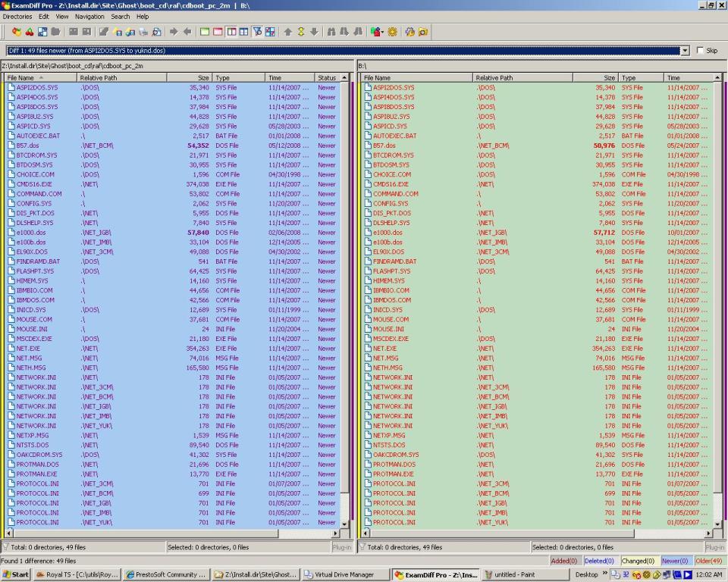Click right pane vertical scrollbar down arrow
The image size is (728, 582).
[717, 524]
